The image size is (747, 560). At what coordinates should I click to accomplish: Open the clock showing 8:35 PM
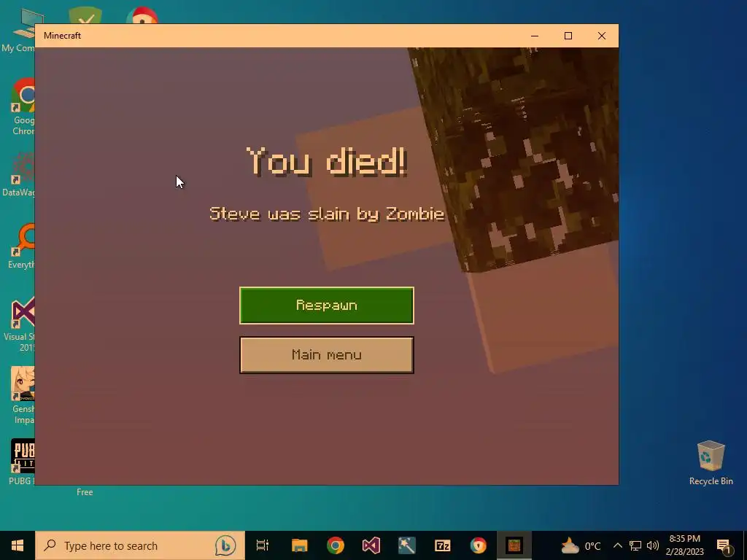coord(684,545)
